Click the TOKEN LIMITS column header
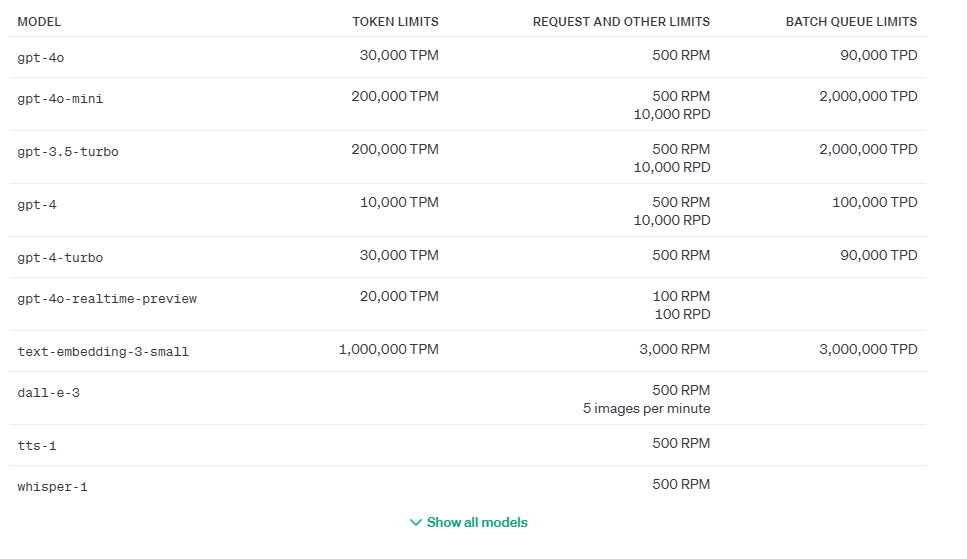967x559 pixels. [x=395, y=21]
